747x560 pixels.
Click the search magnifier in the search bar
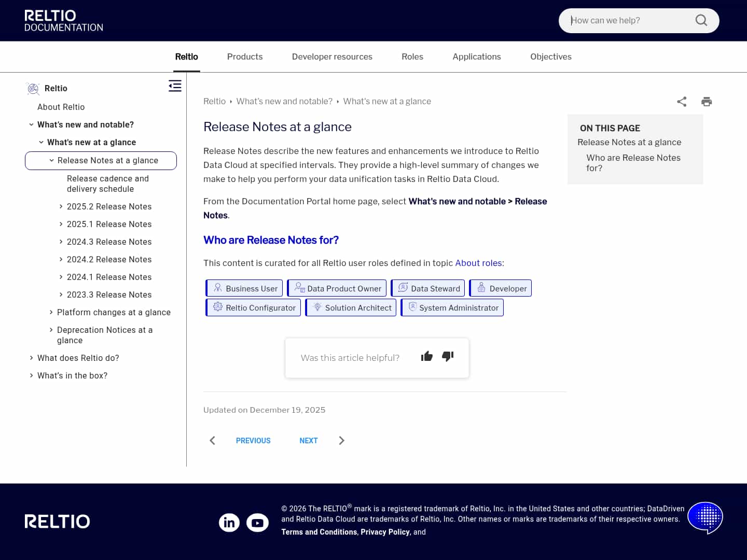(x=701, y=20)
